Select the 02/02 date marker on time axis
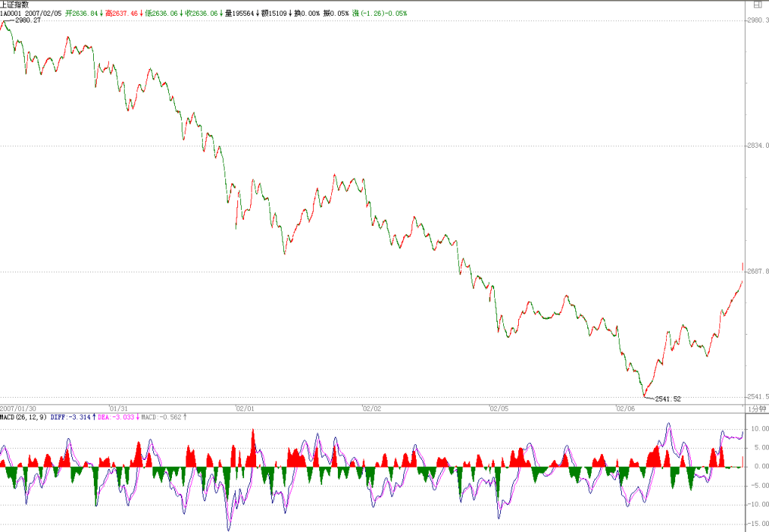The height and width of the screenshot is (532, 769). pos(372,408)
